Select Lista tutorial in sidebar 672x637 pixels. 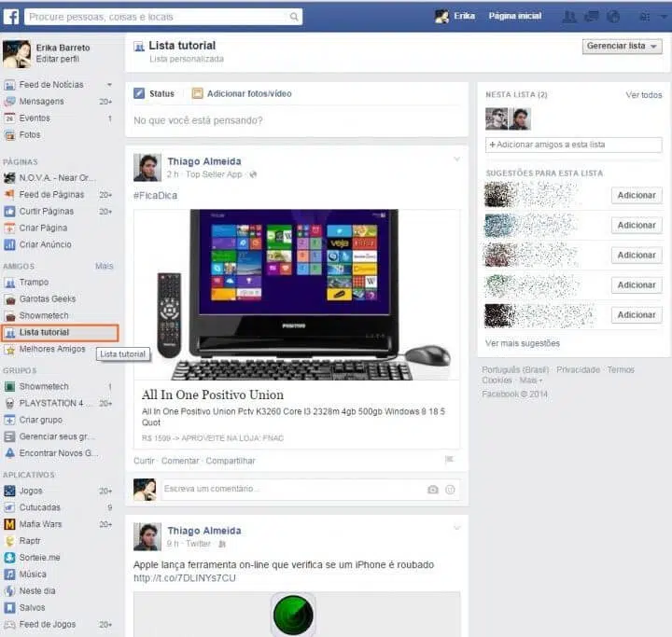[x=60, y=332]
